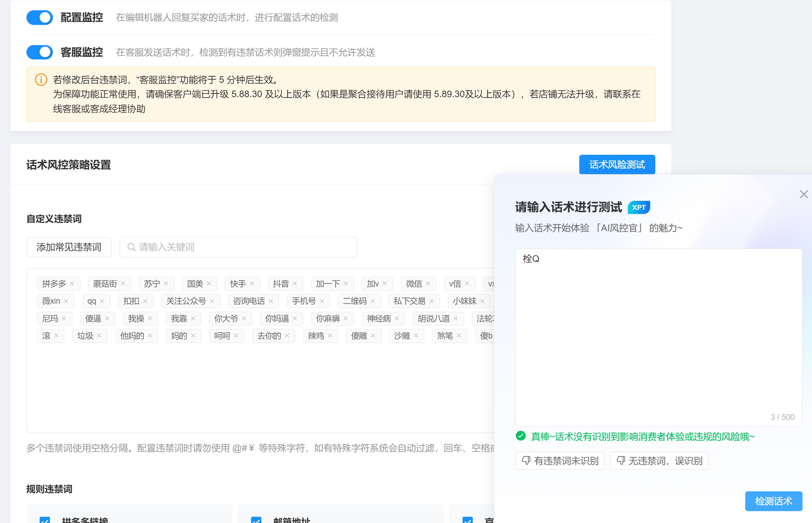This screenshot has height=523, width=812.
Task: Remove the 关注公众号 tag
Action: pyautogui.click(x=212, y=301)
